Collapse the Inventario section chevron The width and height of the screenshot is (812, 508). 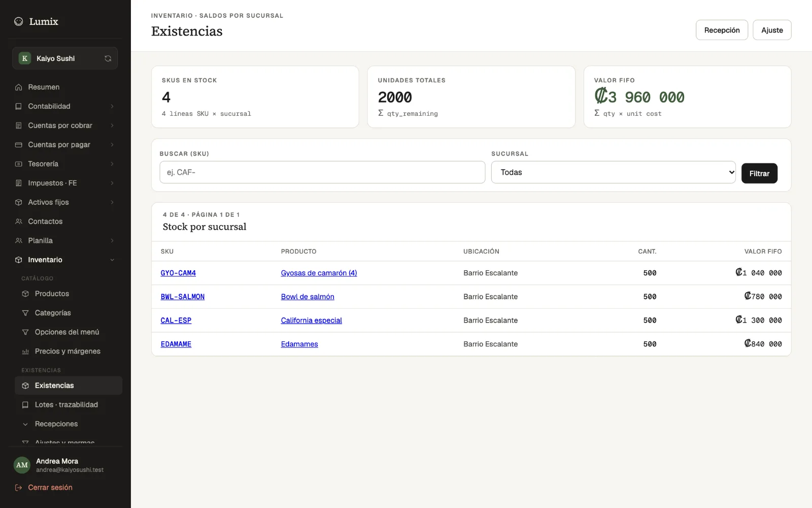coord(112,260)
